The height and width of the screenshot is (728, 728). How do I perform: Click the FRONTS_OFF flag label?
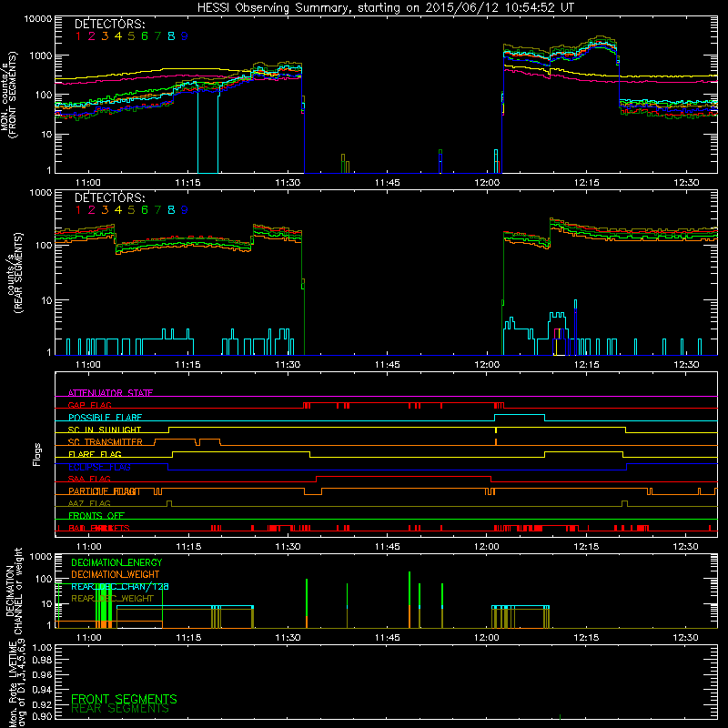click(x=96, y=516)
